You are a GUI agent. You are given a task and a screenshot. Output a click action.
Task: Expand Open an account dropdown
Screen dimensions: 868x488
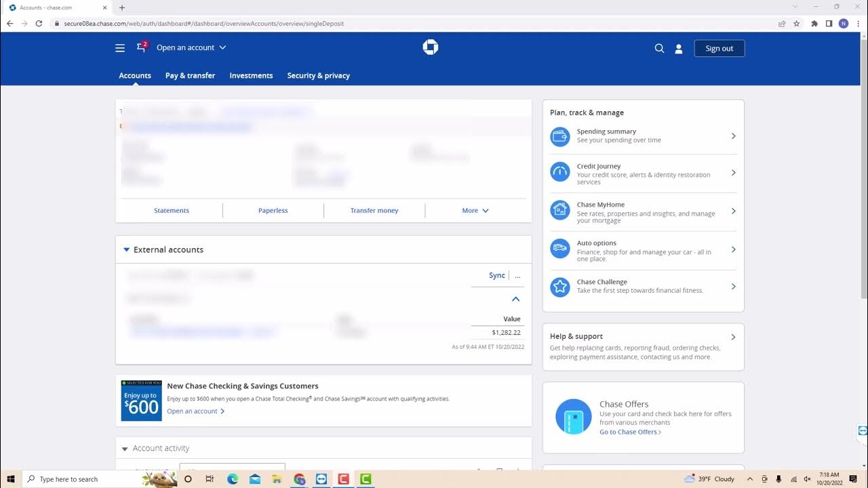[191, 47]
